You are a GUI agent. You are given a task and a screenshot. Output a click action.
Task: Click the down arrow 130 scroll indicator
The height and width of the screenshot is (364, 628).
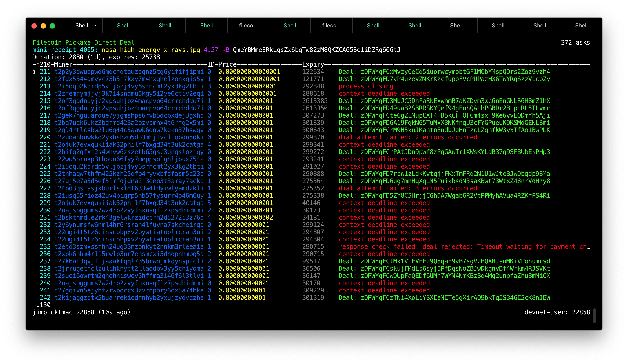tap(43, 305)
